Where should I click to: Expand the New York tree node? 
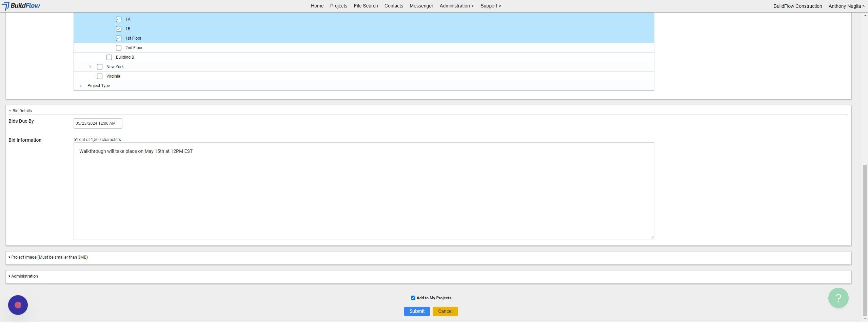tap(90, 67)
